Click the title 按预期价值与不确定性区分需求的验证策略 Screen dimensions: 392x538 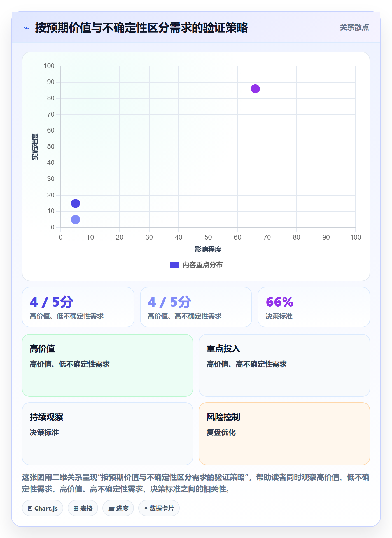pyautogui.click(x=141, y=28)
